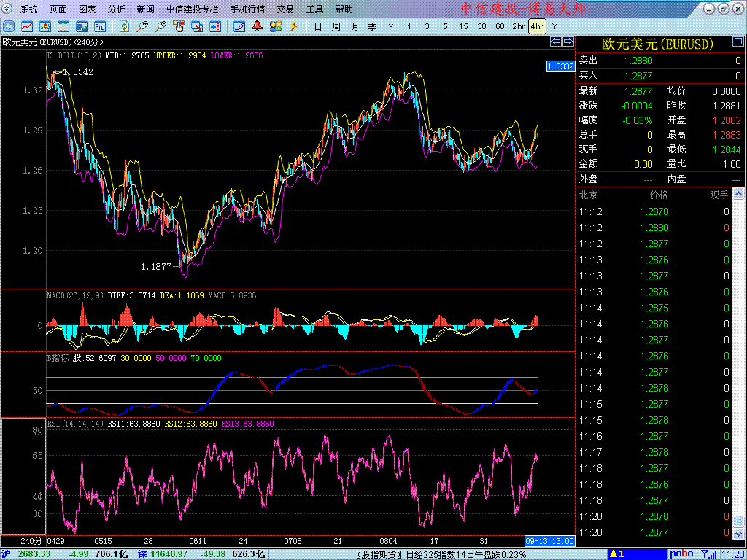The image size is (747, 560).
Task: Click the F10 information toolbar icon
Action: point(100,26)
